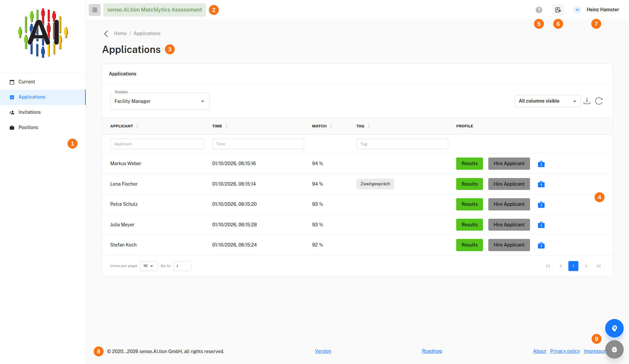This screenshot has width=629, height=364.
Task: Open the Roadmap footer link
Action: click(432, 351)
